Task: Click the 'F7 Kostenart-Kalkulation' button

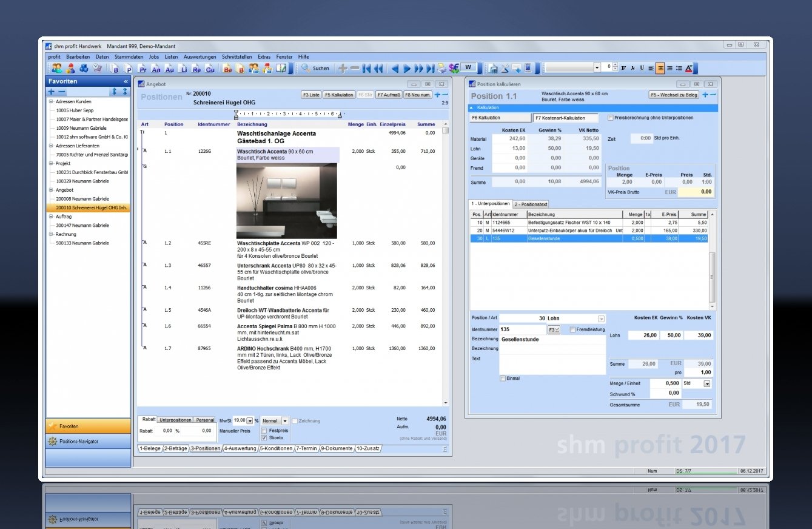Action: click(x=565, y=118)
